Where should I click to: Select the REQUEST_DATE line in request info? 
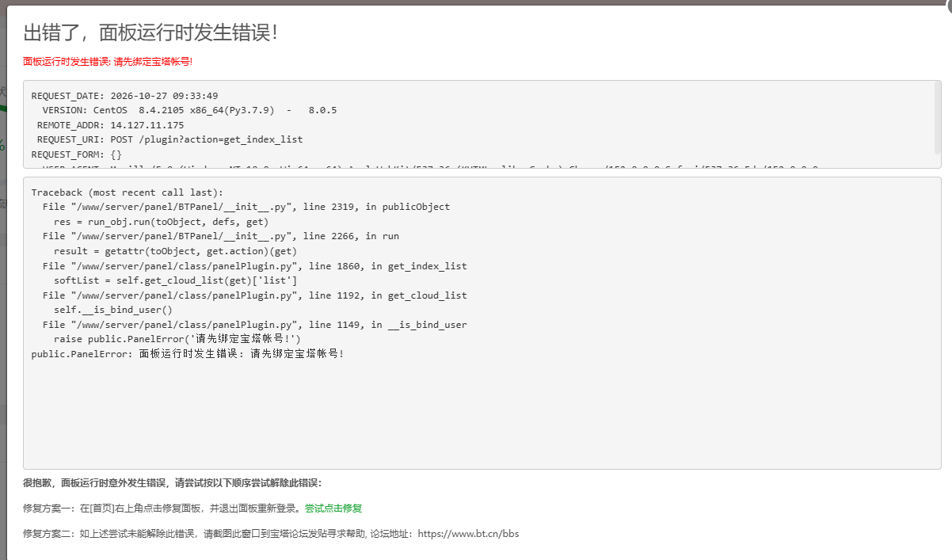125,96
